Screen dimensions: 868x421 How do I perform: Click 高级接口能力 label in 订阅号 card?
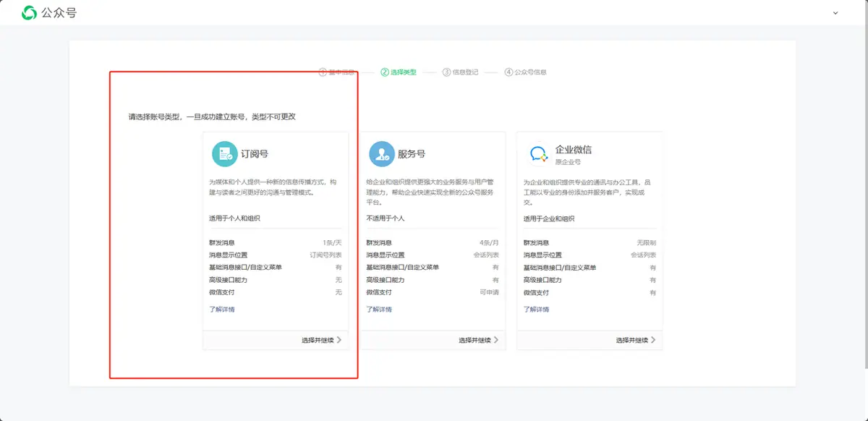coord(228,280)
